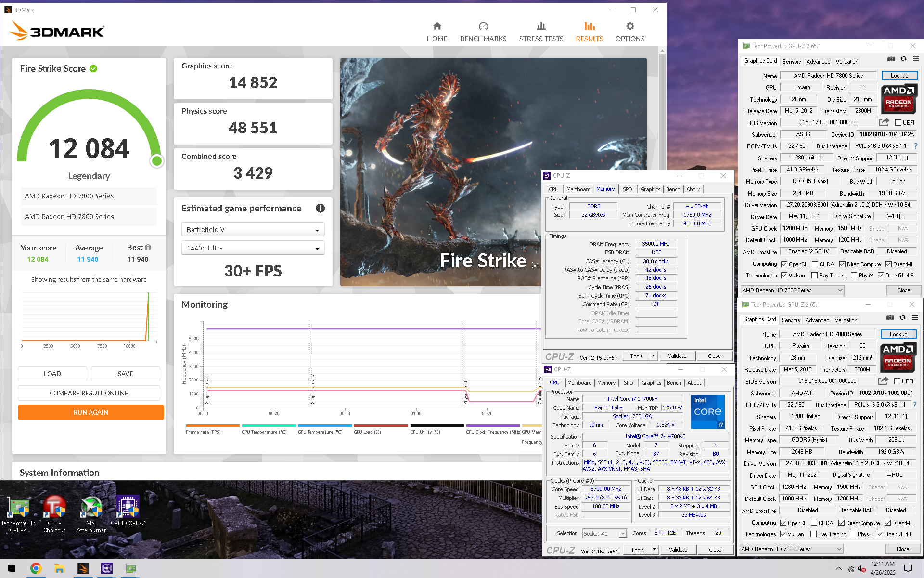This screenshot has height=578, width=924.
Task: Click the 3DMark vertical scrollbar up arrow
Action: point(662,50)
